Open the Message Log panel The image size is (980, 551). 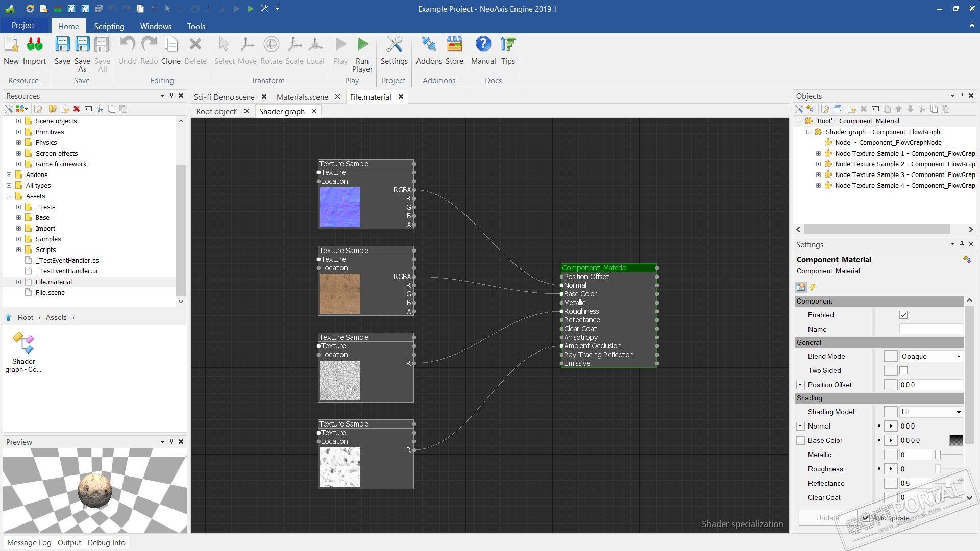29,542
